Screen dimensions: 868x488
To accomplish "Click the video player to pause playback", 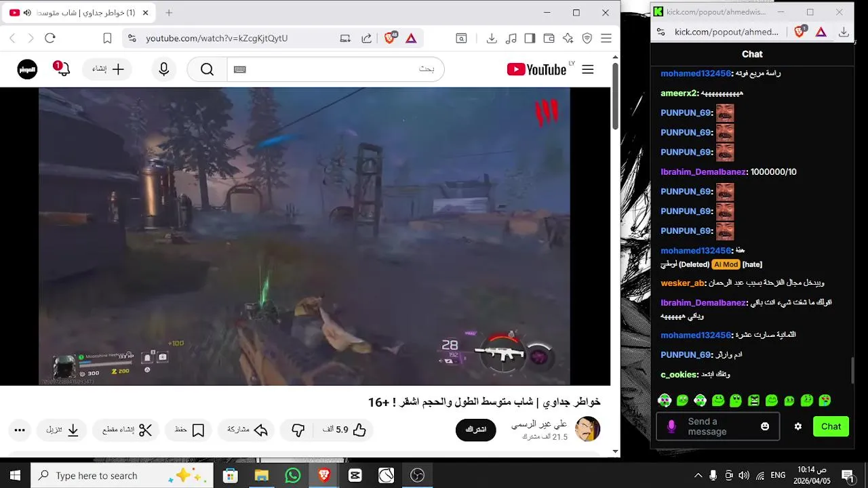I will pyautogui.click(x=304, y=236).
